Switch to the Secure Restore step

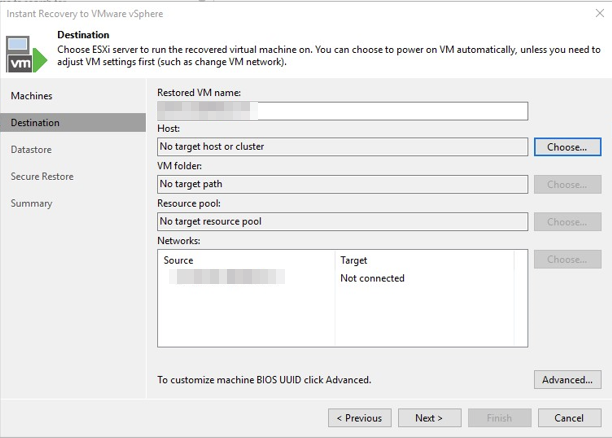tap(42, 177)
